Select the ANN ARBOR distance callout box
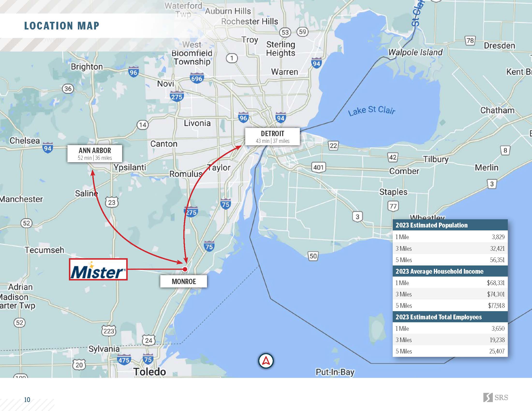The width and height of the screenshot is (532, 411). click(x=95, y=154)
